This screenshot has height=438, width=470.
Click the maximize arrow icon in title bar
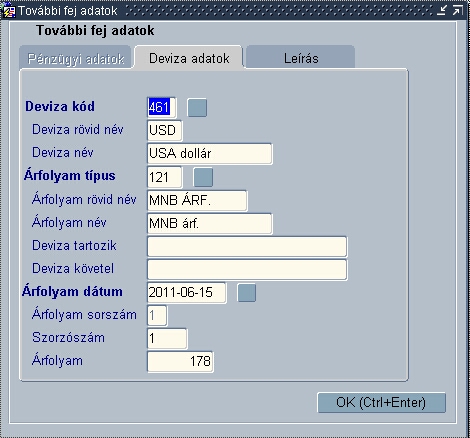[458, 10]
